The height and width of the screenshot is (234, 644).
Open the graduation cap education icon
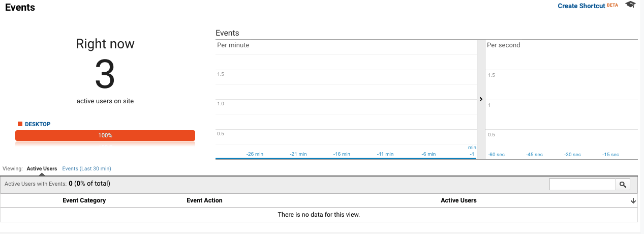coord(630,5)
